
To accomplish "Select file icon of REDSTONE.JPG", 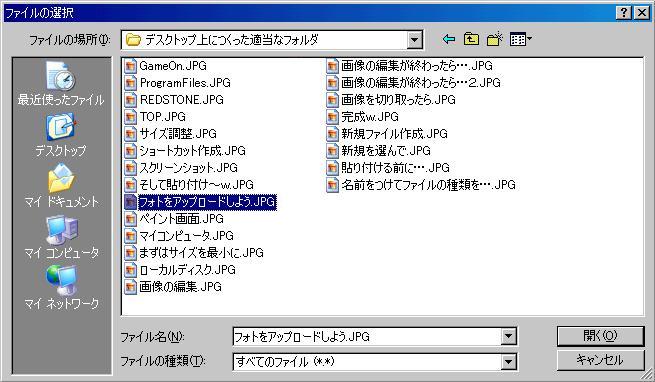I will (x=130, y=100).
